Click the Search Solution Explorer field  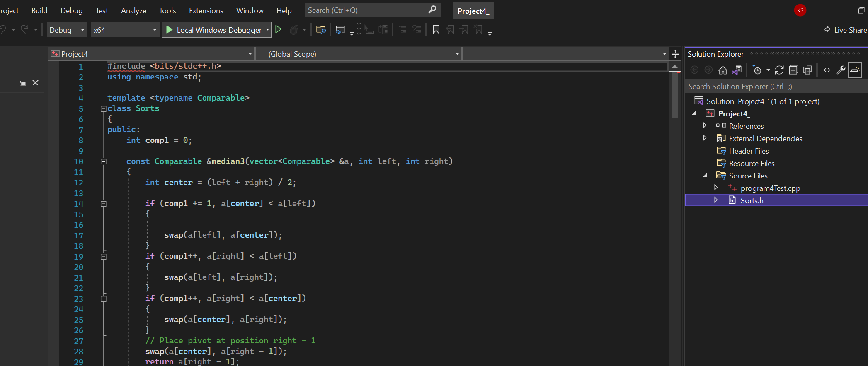click(x=775, y=87)
